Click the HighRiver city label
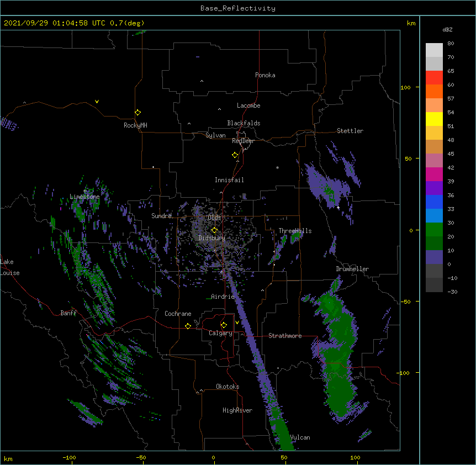The width and height of the screenshot is (476, 465). tap(237, 410)
